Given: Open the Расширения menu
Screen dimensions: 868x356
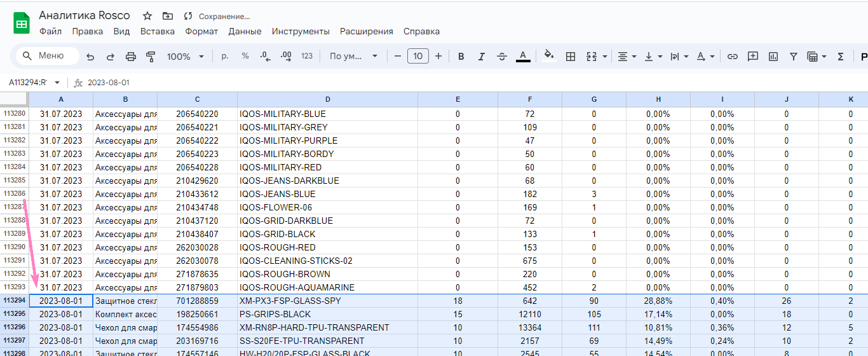Looking at the screenshot, I should (x=367, y=31).
